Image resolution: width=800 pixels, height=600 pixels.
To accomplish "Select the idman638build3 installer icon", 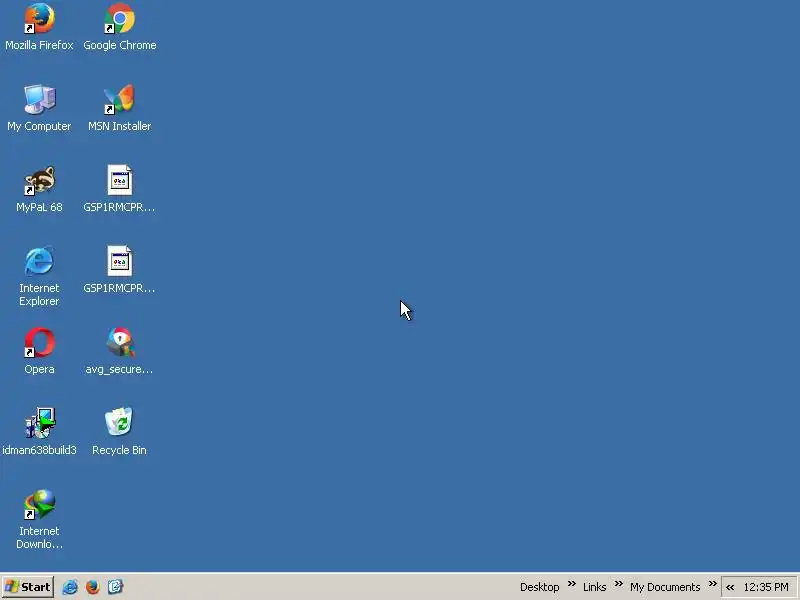I will [39, 432].
